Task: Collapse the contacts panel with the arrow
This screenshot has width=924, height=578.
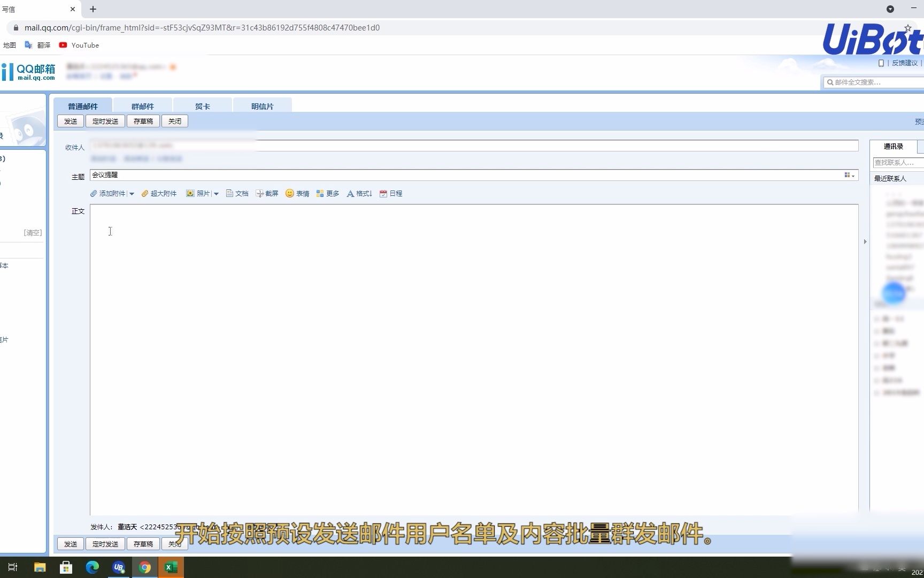Action: pyautogui.click(x=865, y=242)
